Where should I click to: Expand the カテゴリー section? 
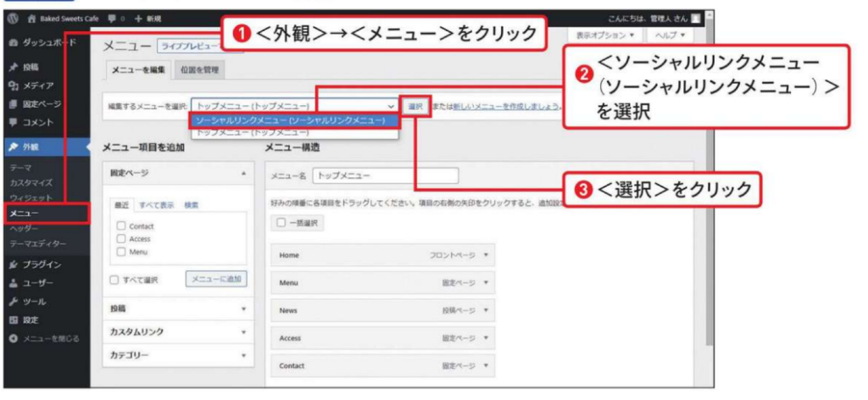tap(179, 354)
